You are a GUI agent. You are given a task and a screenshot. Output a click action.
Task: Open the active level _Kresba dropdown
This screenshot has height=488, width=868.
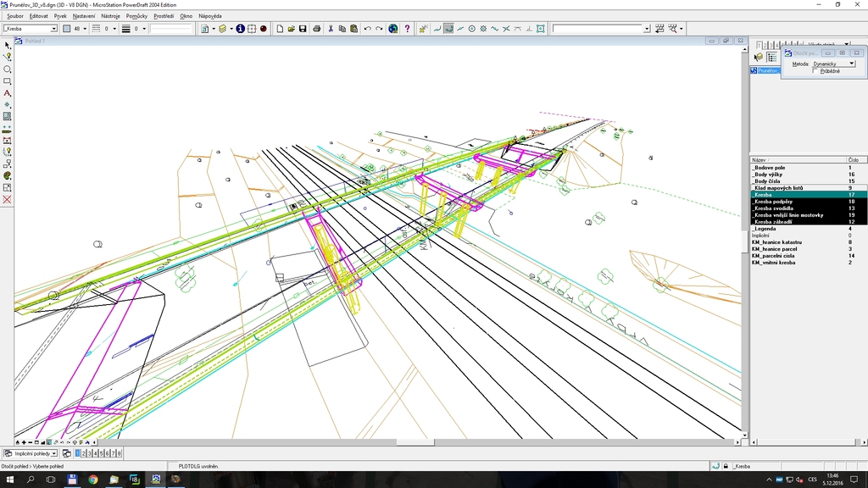coord(54,29)
